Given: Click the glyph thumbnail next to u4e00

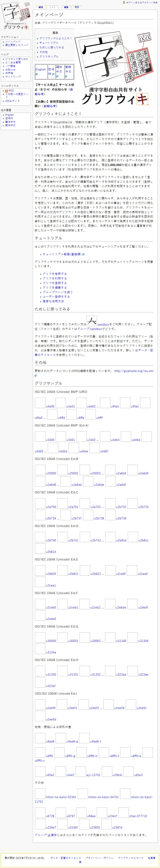Looking at the screenshot, I should (40, 403).
